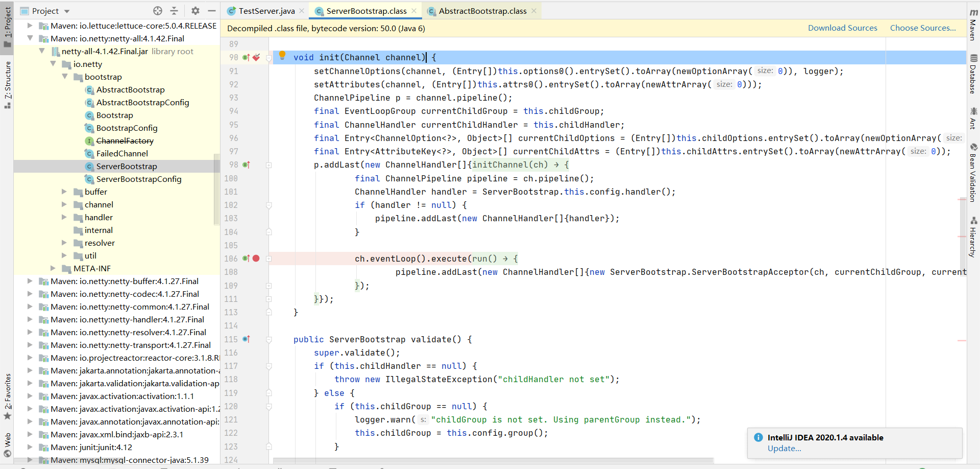
Task: Open the Structure tool window
Action: click(7, 85)
